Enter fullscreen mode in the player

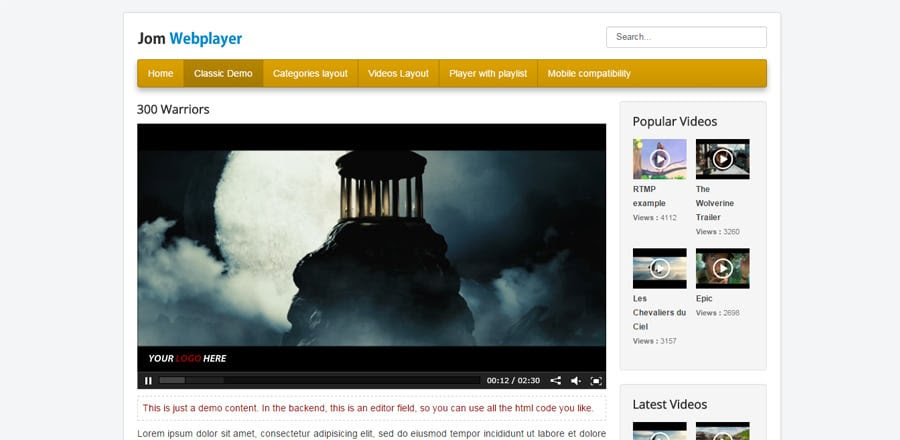[596, 380]
